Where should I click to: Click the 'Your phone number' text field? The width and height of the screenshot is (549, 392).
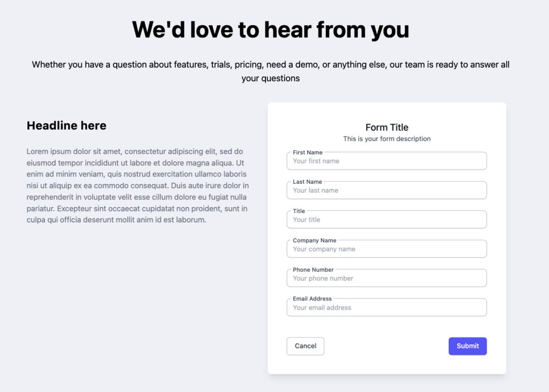coord(387,278)
